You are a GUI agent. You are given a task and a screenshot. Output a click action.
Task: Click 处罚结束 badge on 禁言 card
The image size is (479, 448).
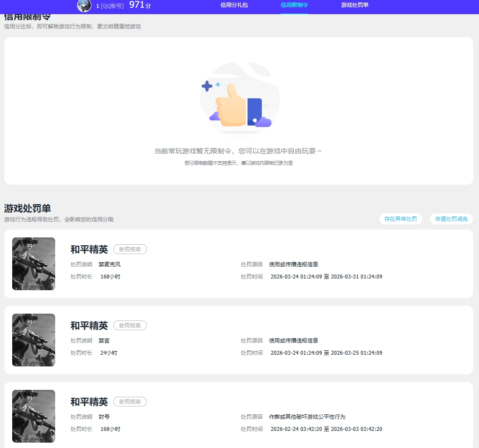tap(130, 325)
